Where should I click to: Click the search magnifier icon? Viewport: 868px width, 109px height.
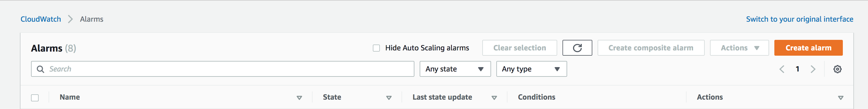(x=40, y=69)
